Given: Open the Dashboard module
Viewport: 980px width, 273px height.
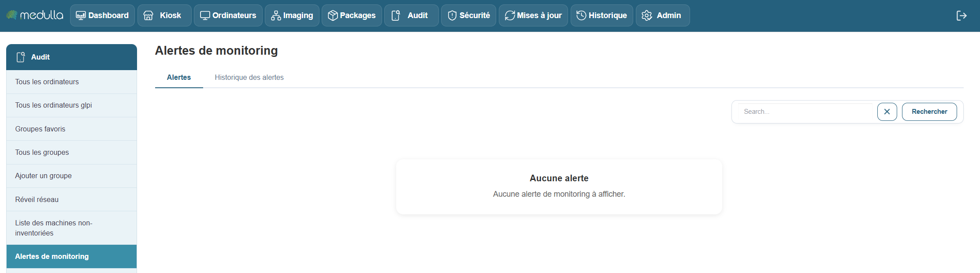Looking at the screenshot, I should [102, 15].
